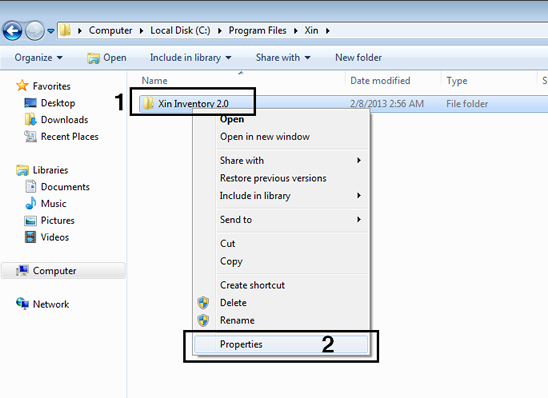This screenshot has height=398, width=548.
Task: Choose Rename in the context menu
Action: 237,320
